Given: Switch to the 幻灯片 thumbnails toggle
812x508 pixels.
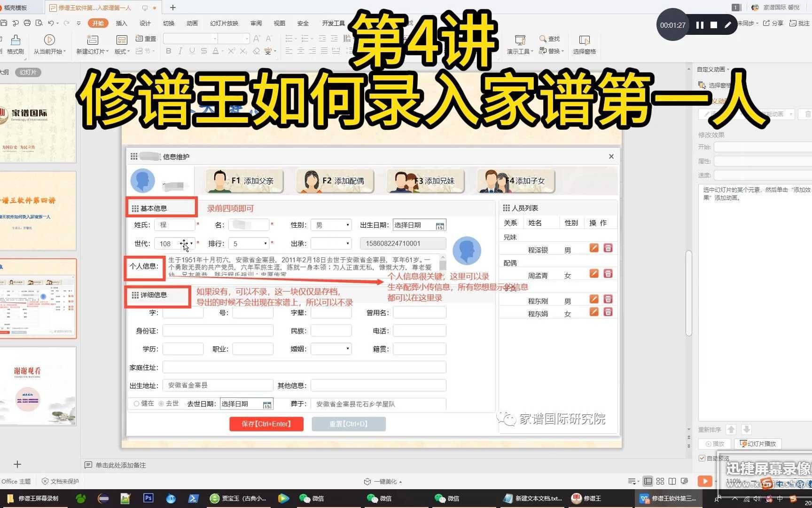Looking at the screenshot, I should [x=28, y=72].
